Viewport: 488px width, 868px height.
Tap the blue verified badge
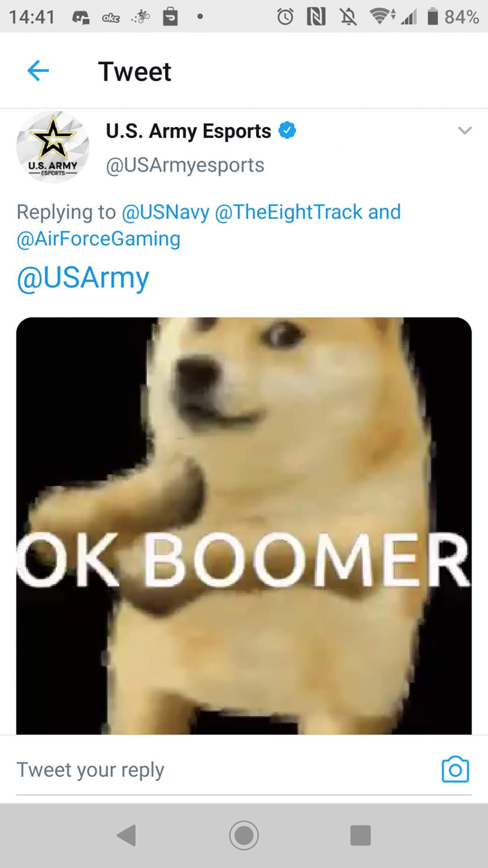coord(287,131)
